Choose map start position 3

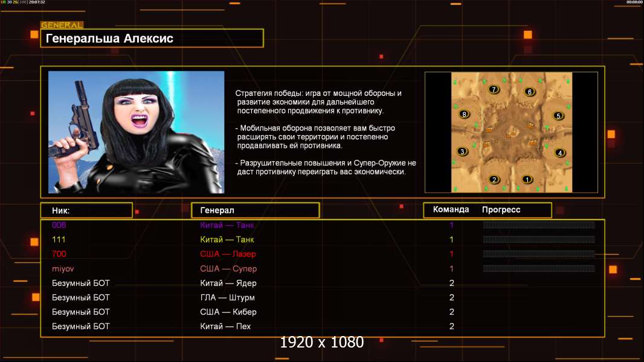pos(463,151)
